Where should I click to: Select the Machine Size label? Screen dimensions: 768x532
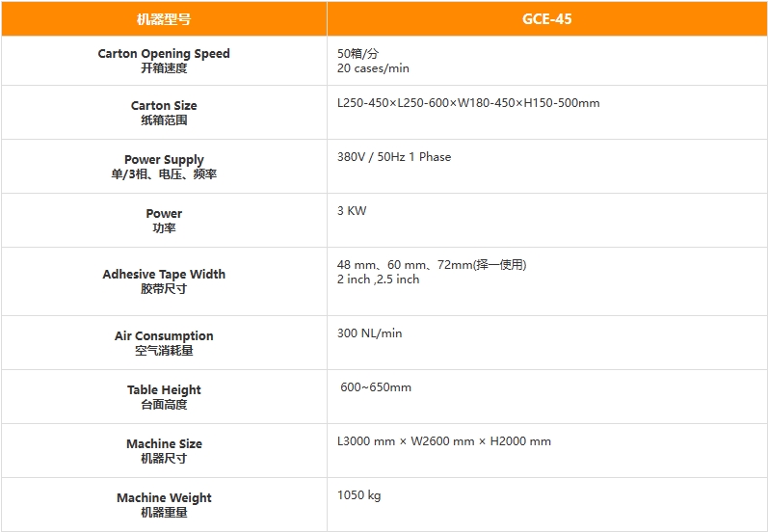pyautogui.click(x=164, y=444)
